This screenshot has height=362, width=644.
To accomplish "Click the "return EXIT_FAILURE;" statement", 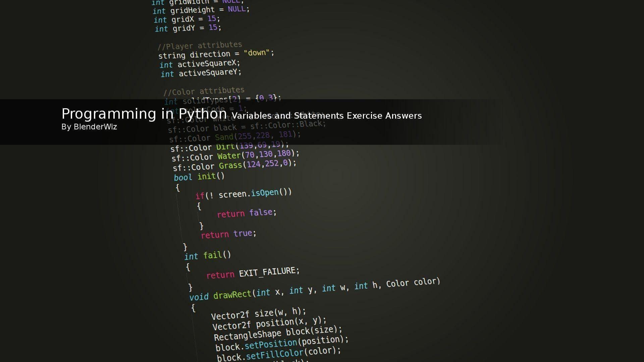I will click(253, 273).
